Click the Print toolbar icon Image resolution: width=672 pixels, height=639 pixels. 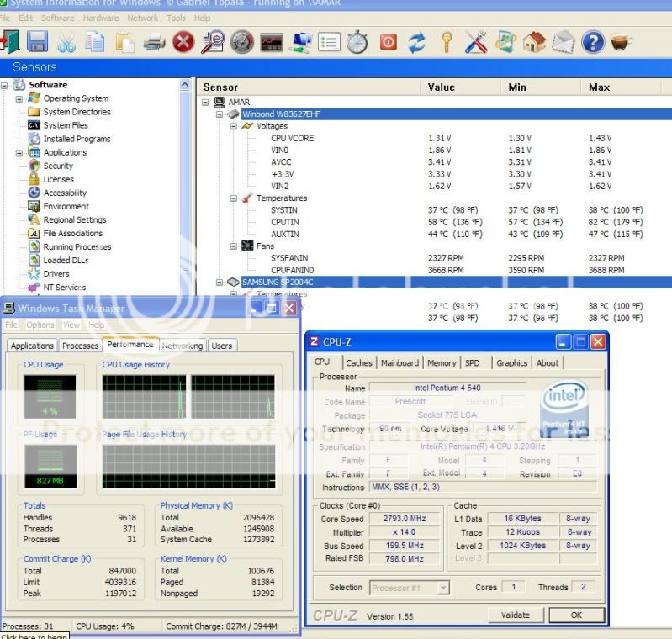pyautogui.click(x=154, y=43)
